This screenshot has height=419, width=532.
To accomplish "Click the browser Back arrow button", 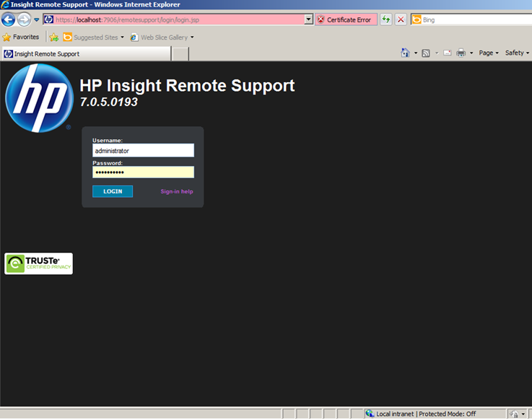I will pyautogui.click(x=8, y=19).
